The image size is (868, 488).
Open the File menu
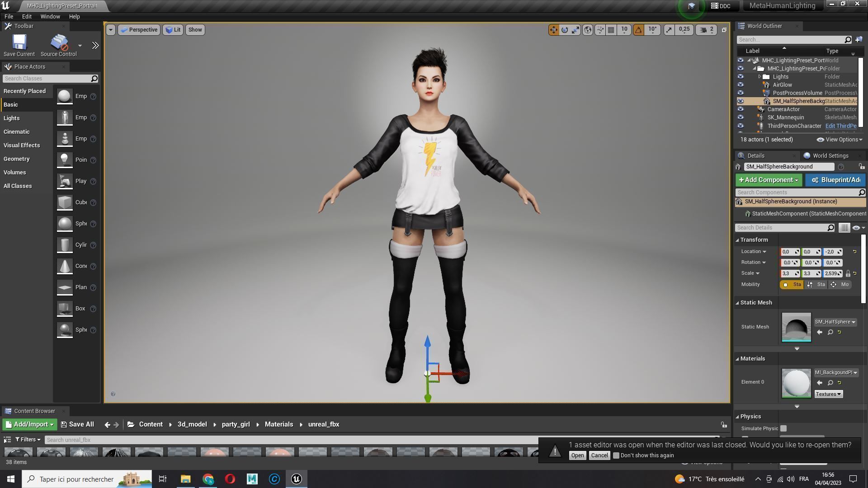(9, 16)
